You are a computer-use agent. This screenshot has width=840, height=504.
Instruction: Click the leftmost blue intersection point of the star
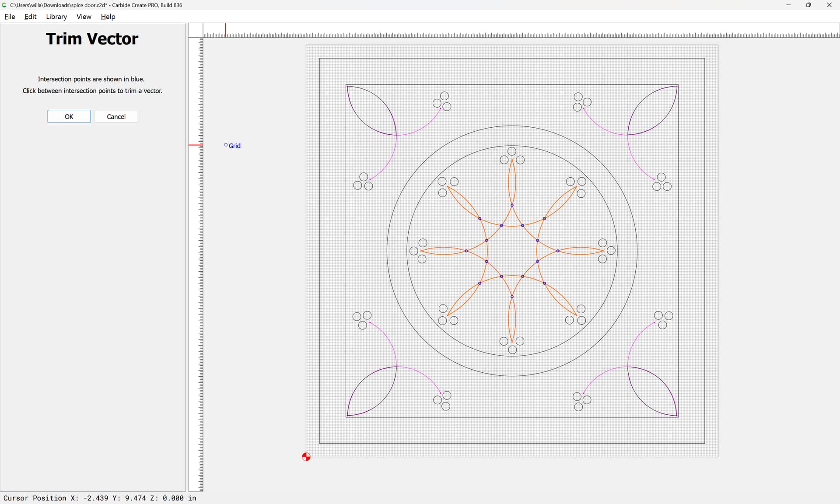tap(466, 251)
